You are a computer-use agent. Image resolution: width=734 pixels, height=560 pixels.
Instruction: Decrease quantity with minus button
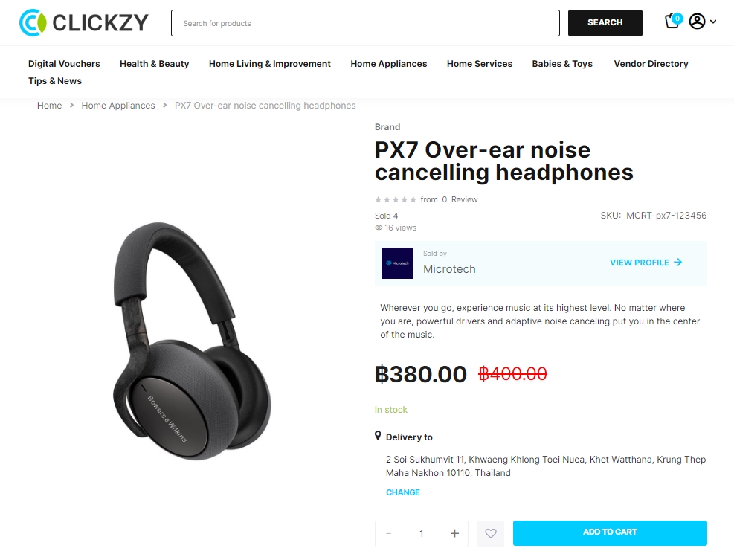tap(388, 533)
